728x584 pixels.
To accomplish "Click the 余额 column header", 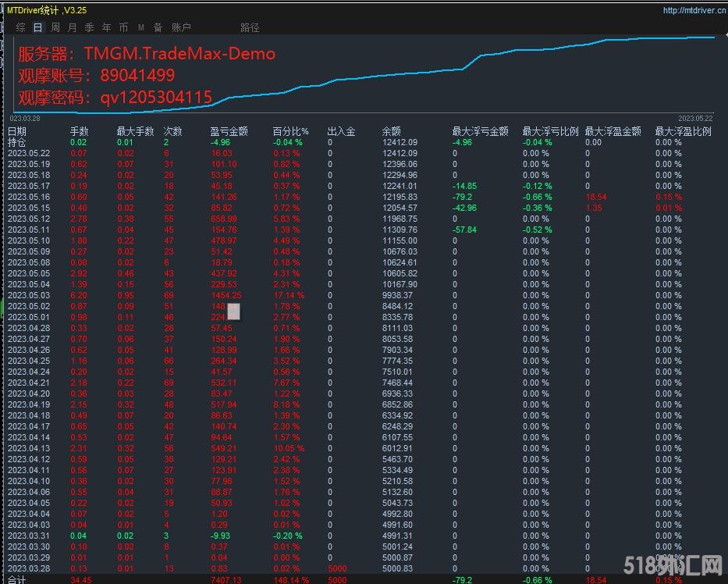I will (x=392, y=131).
